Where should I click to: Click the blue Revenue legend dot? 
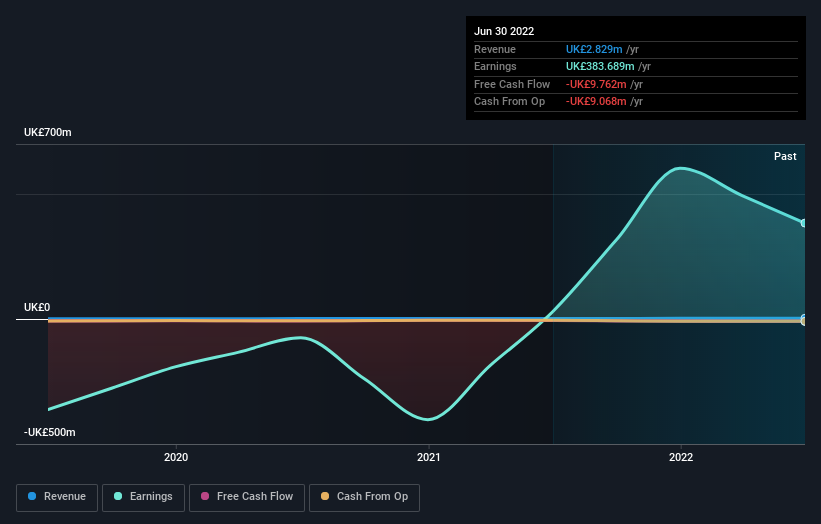32,496
